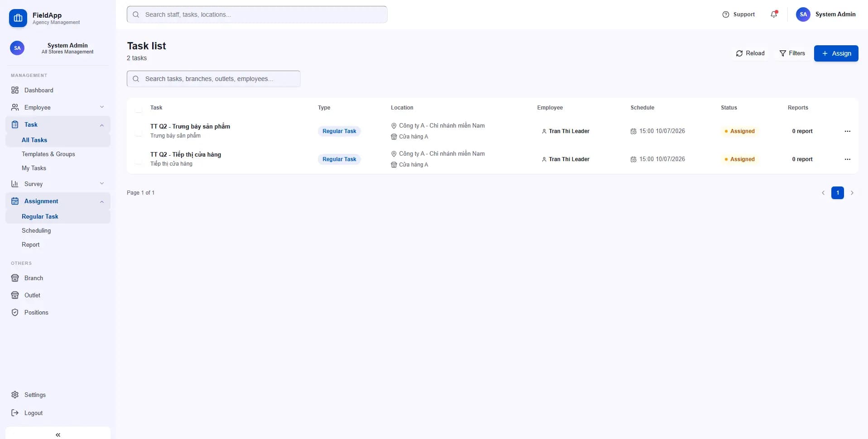
Task: Click Regular Task badge in Tiếp thị cửa hàng row
Action: point(339,159)
